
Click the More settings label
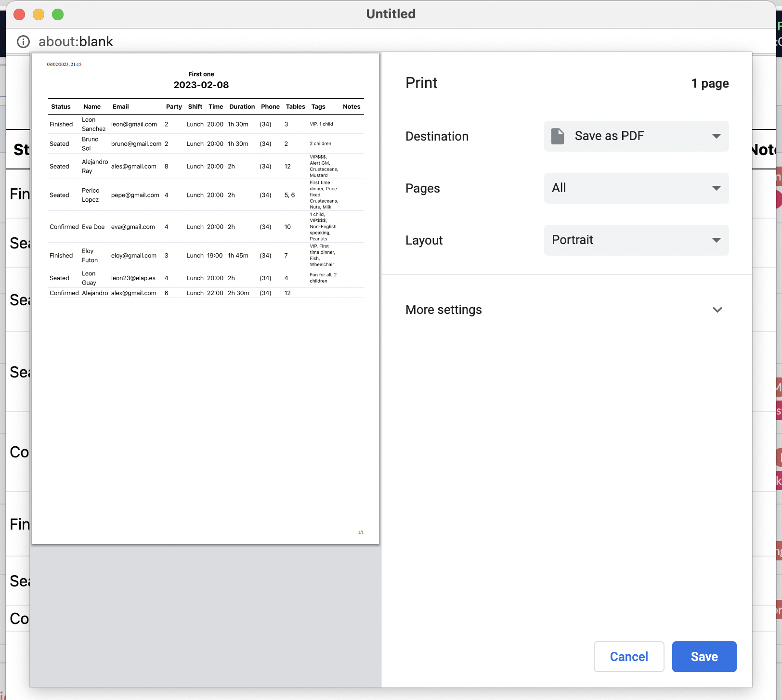(x=443, y=310)
